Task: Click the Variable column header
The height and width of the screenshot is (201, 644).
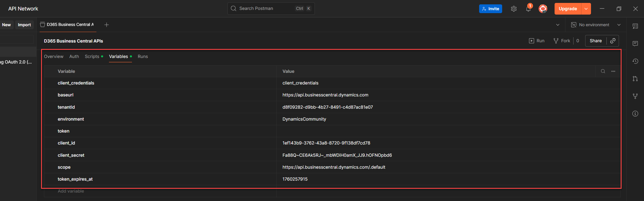Action: tap(66, 71)
